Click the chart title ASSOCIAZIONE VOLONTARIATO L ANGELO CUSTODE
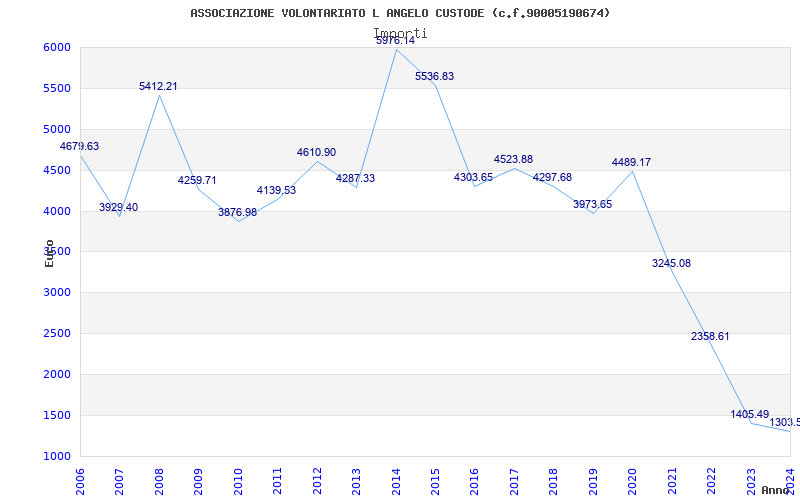Image resolution: width=800 pixels, height=500 pixels. tap(400, 13)
